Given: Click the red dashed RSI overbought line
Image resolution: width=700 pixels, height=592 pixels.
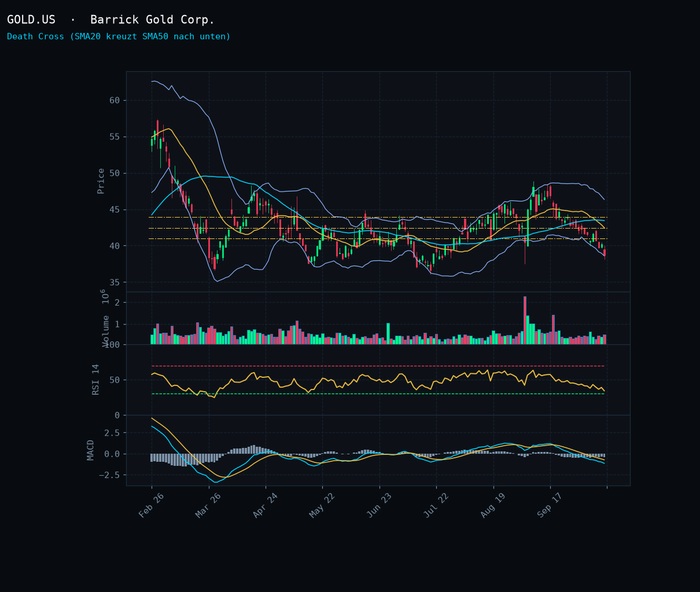Looking at the screenshot, I should point(378,366).
